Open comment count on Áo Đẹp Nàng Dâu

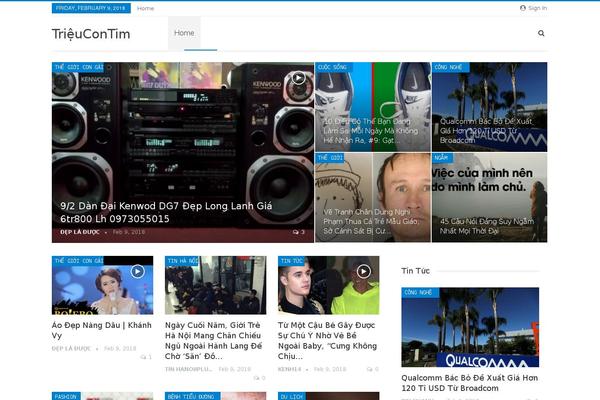coord(146,357)
